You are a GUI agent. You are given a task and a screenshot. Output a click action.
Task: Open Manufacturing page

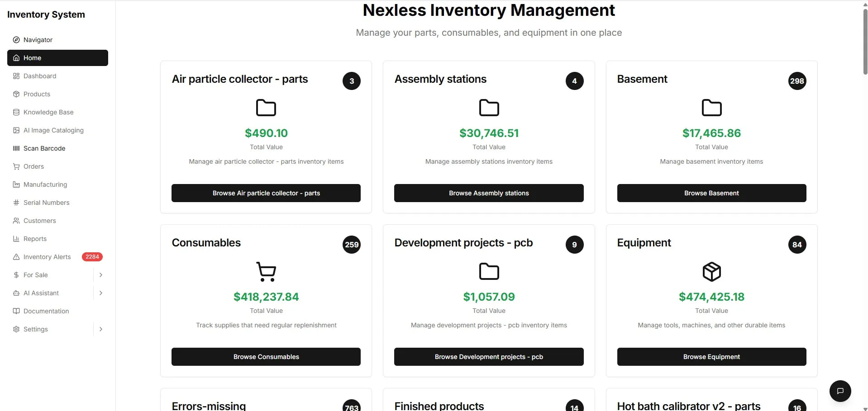pos(57,184)
